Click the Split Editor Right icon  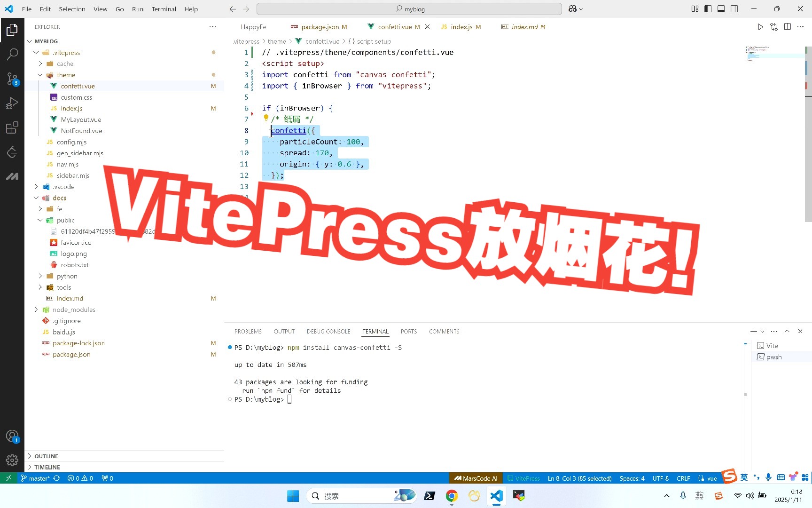(x=788, y=27)
